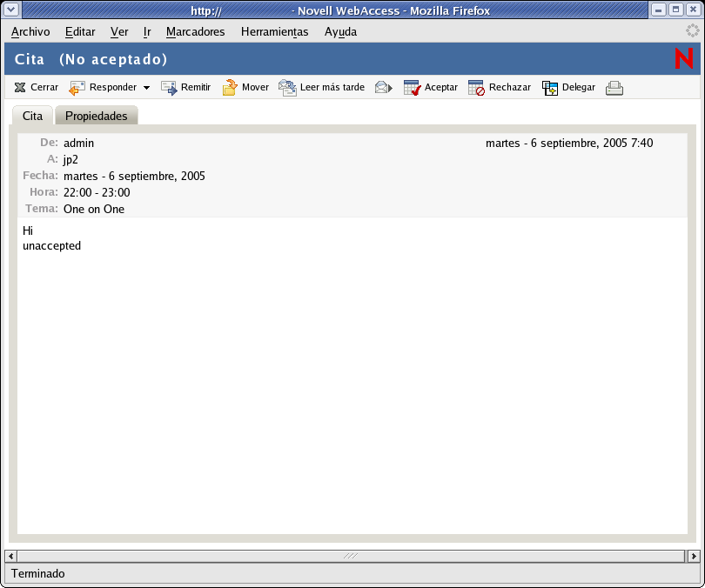Click the Remitir forward icon
Image resolution: width=705 pixels, height=588 pixels.
[169, 88]
